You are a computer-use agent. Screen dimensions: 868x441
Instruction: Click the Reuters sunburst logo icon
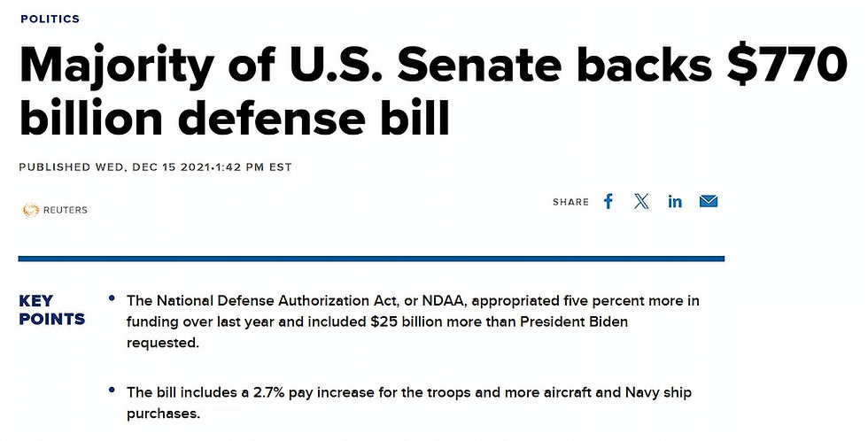pyautogui.click(x=30, y=210)
